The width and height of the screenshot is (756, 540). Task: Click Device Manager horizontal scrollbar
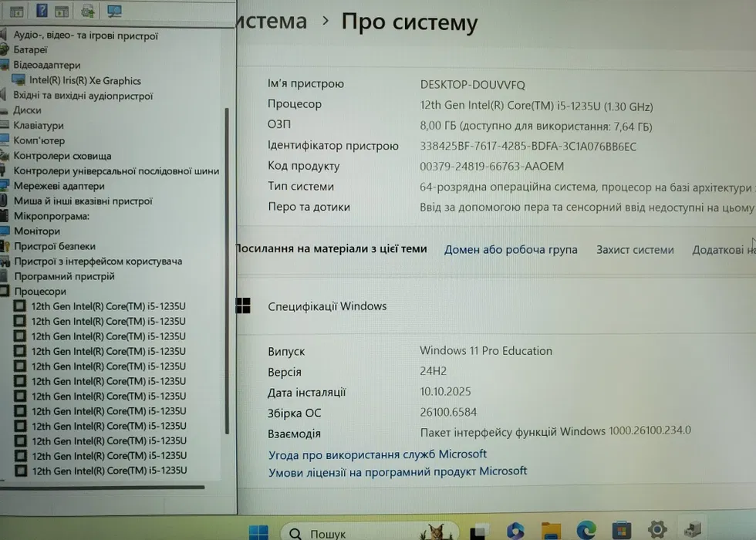coord(102,487)
